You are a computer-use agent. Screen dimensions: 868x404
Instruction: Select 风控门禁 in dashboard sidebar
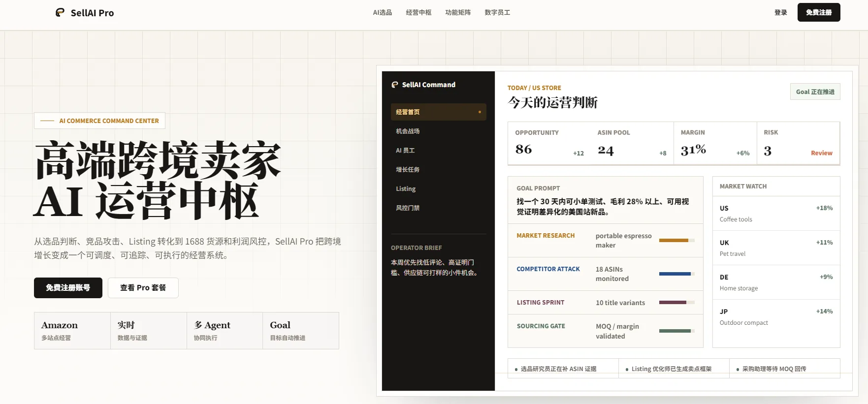click(x=439, y=208)
